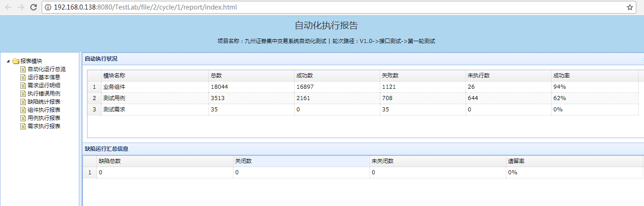
Task: Click the 模块名称 column header
Action: (x=114, y=76)
